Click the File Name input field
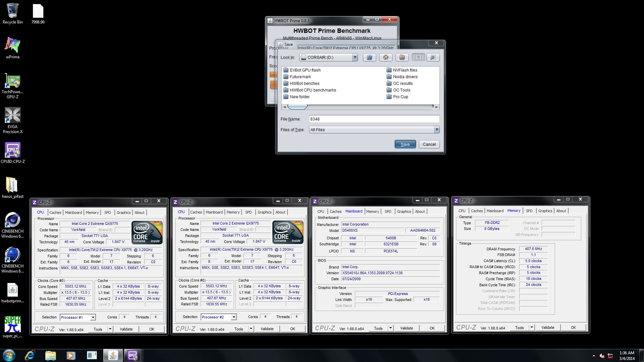Screen dimensions: 644x362 [374, 119]
